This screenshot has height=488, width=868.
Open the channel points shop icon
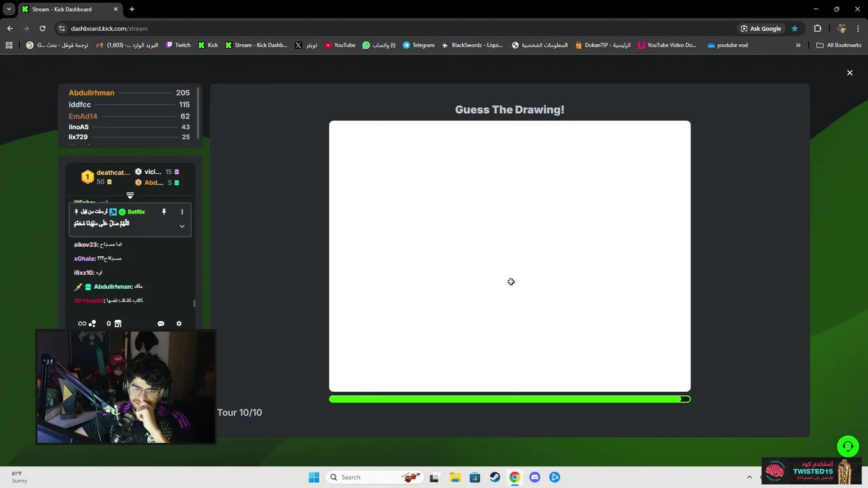tap(118, 324)
